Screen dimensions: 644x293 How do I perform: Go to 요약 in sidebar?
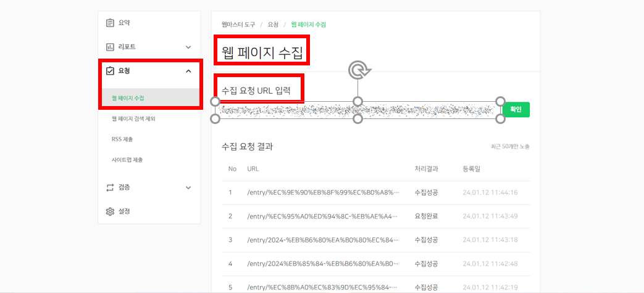[125, 23]
